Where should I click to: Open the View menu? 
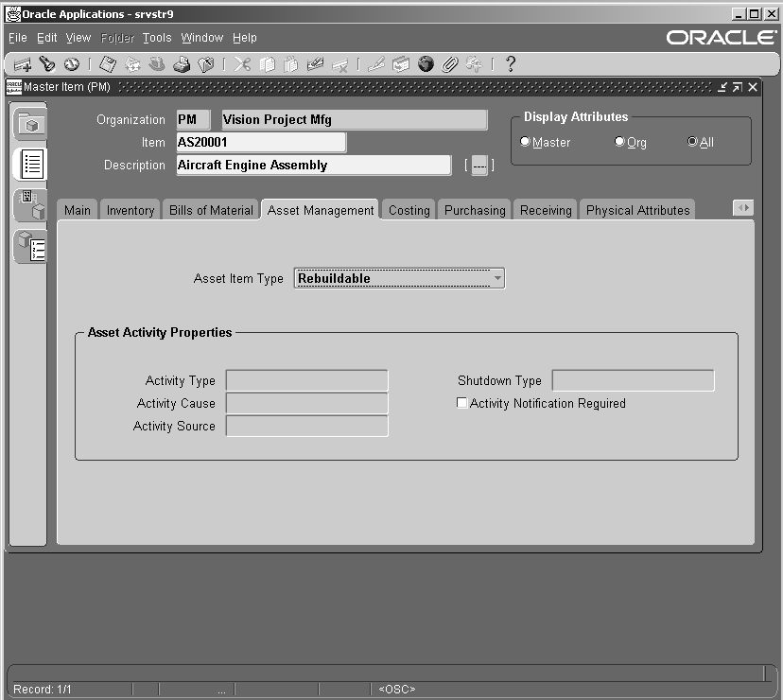(x=78, y=38)
